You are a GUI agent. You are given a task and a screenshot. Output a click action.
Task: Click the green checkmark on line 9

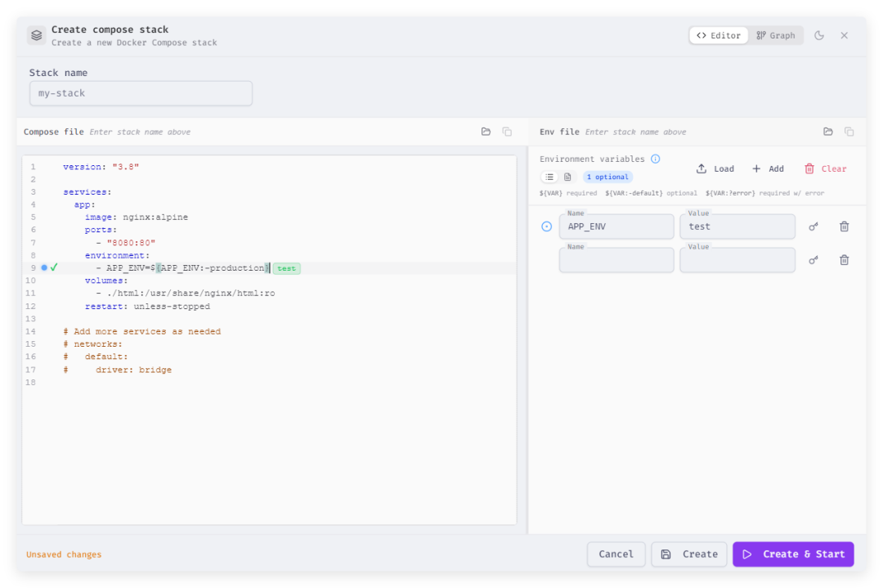pos(54,267)
